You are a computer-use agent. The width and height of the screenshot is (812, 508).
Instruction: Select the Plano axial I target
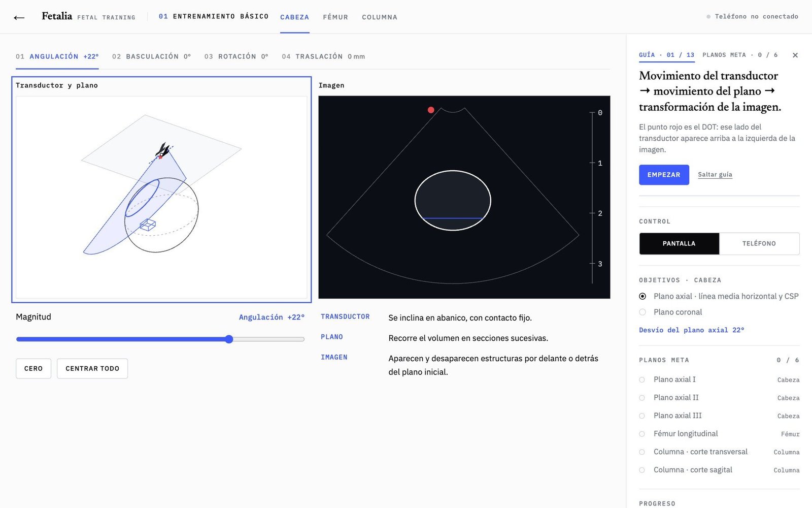pos(719,379)
